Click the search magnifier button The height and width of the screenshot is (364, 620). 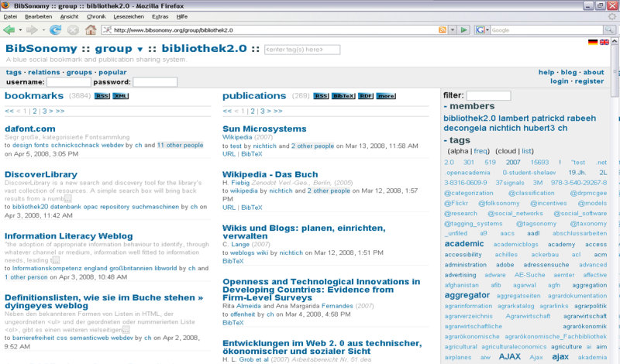[x=609, y=30]
